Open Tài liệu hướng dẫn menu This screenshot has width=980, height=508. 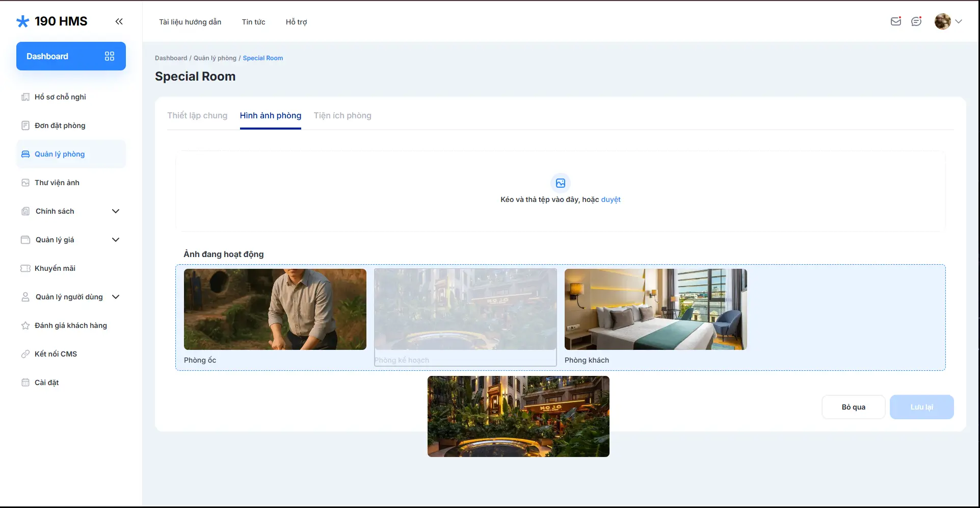point(190,22)
